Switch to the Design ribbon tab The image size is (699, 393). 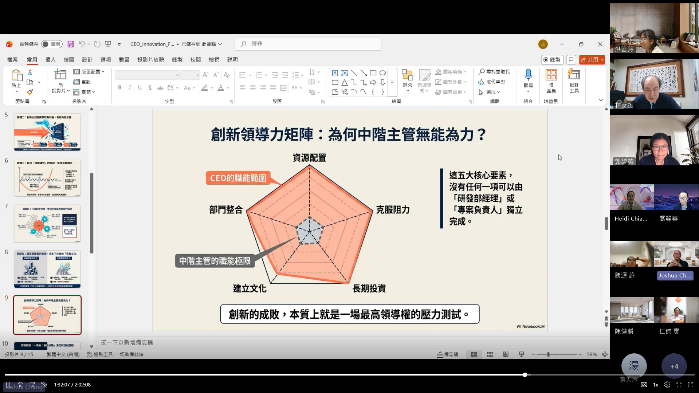[87, 59]
